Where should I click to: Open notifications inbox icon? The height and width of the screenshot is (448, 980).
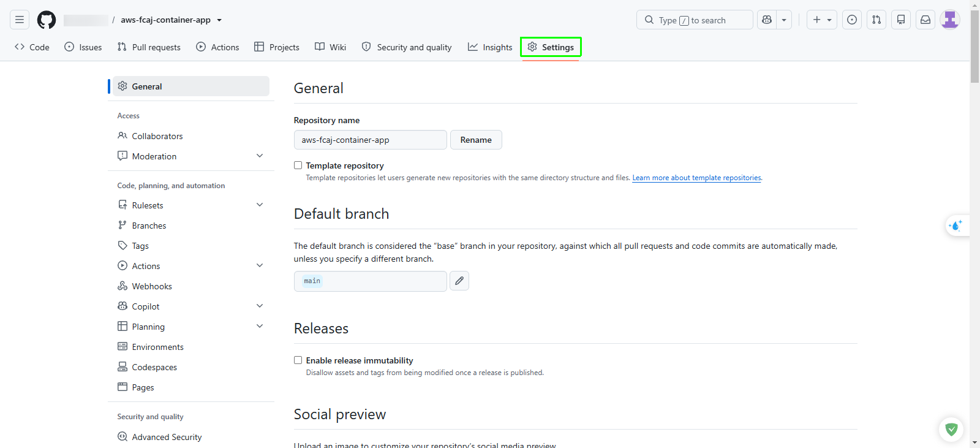pos(925,20)
